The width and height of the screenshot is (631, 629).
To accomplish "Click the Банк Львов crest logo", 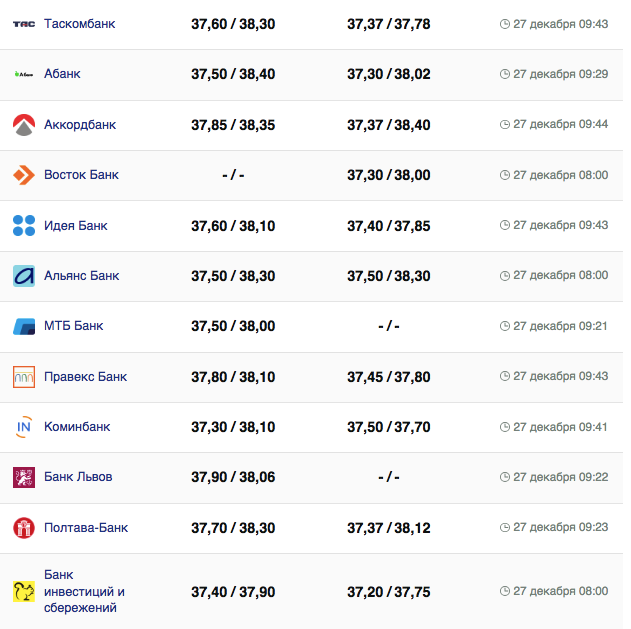I will pyautogui.click(x=24, y=477).
